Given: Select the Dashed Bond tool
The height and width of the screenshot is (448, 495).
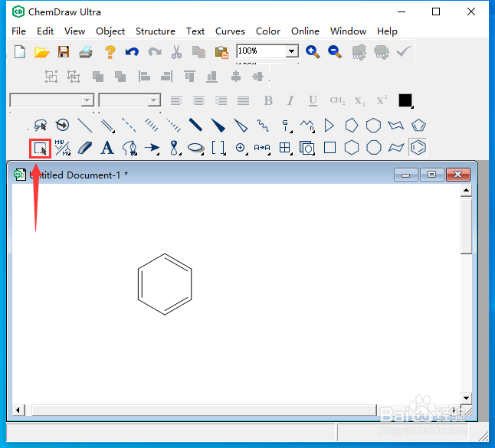Looking at the screenshot, I should (129, 126).
